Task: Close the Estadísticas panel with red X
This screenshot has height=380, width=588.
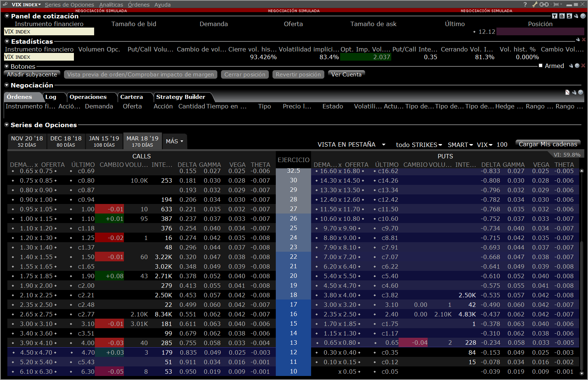Action: click(x=584, y=39)
